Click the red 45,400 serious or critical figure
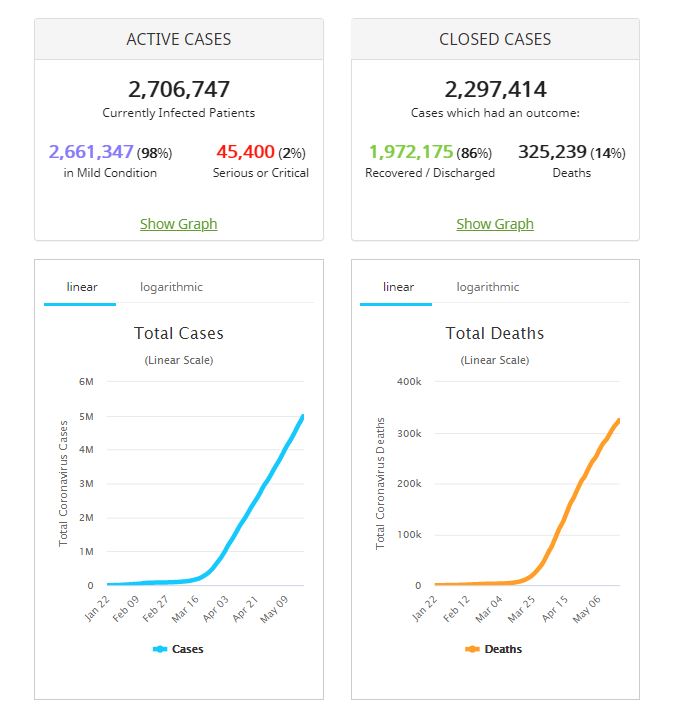Screen dimensions: 674x727 click(x=245, y=152)
